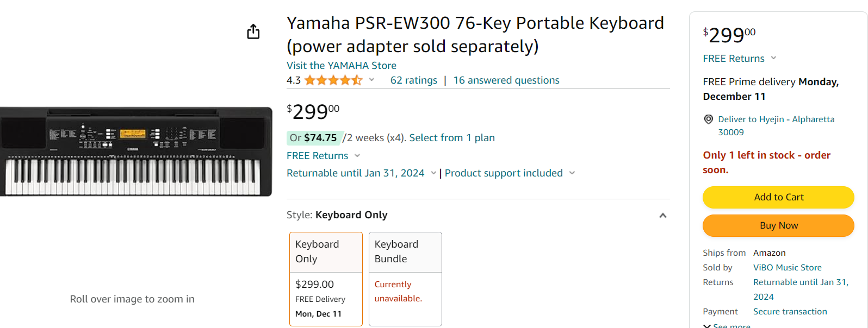868x328 pixels.
Task: Click the Buy Now button
Action: [x=778, y=225]
